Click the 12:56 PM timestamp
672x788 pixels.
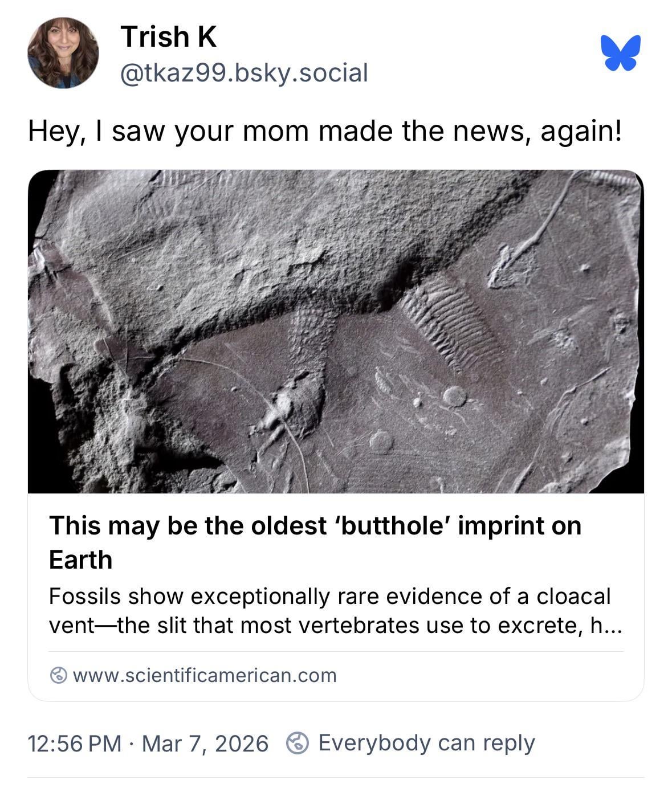point(74,744)
